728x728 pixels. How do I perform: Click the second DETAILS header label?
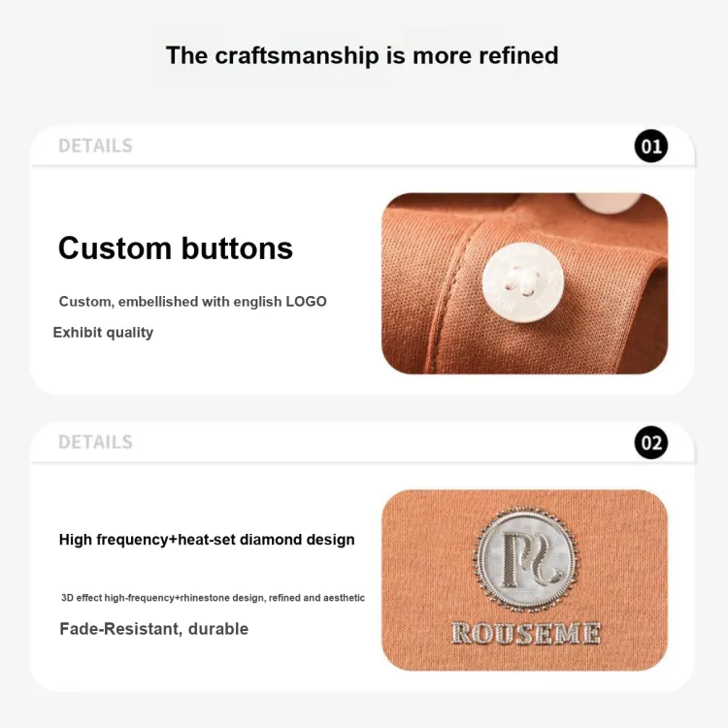pyautogui.click(x=95, y=442)
